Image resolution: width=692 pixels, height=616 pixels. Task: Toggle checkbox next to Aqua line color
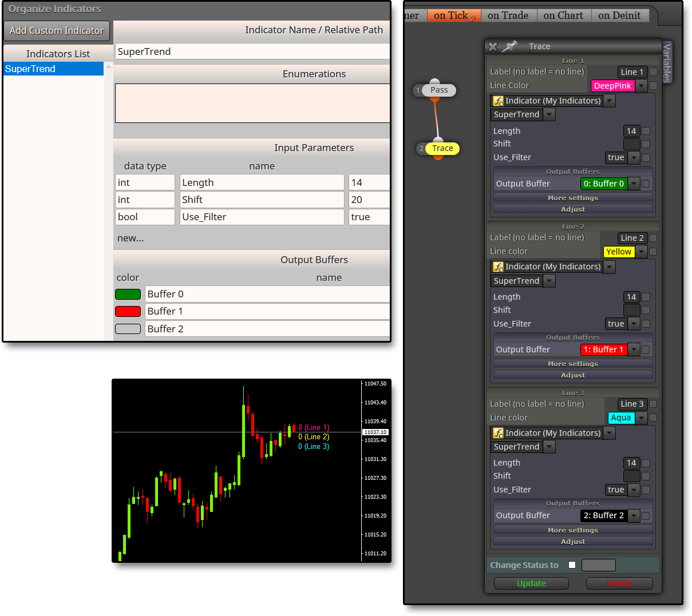click(653, 418)
